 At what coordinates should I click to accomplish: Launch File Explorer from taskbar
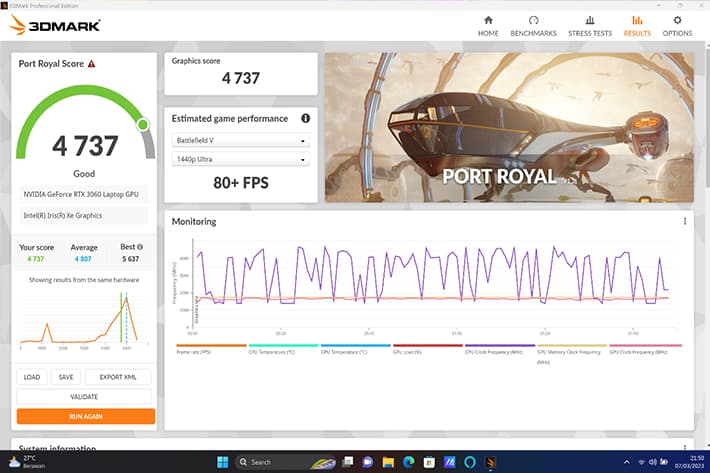point(388,462)
